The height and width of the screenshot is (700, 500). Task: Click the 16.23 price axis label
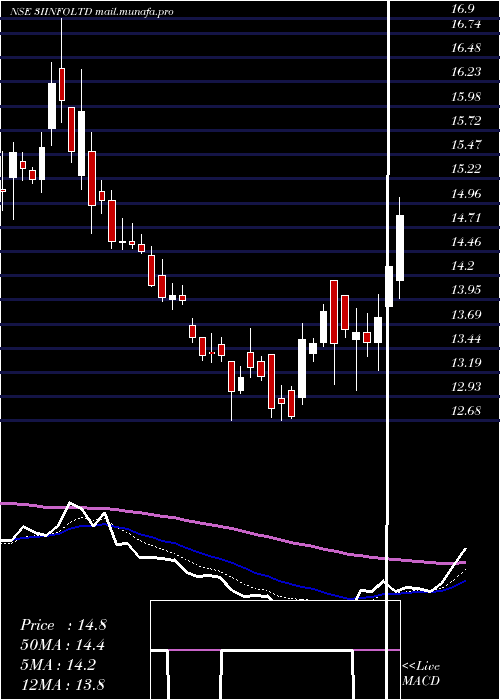pos(466,72)
